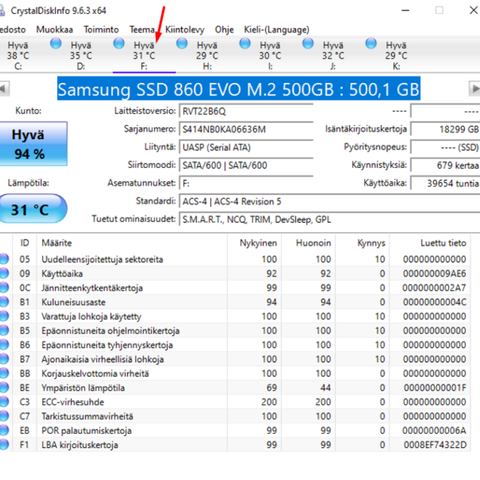The image size is (480, 480).
Task: Click status orb for attribute 05 row
Action: coord(4,259)
